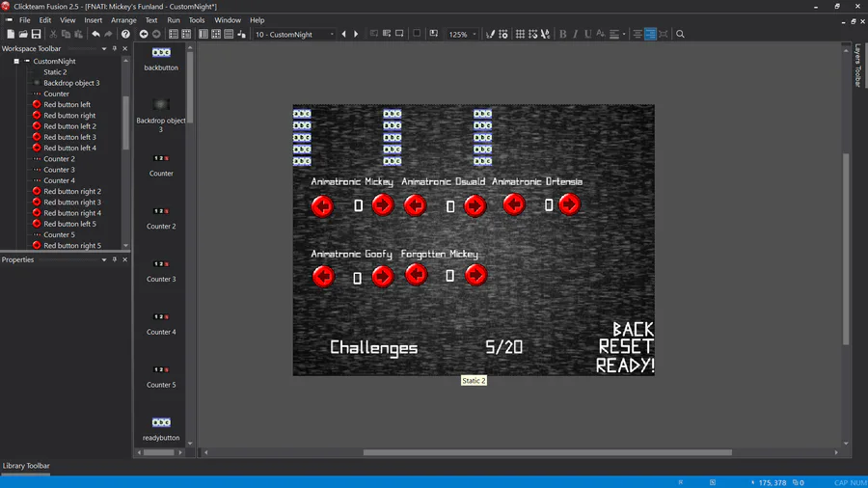Viewport: 868px width, 488px height.
Task: Open the Run menu
Action: (174, 20)
